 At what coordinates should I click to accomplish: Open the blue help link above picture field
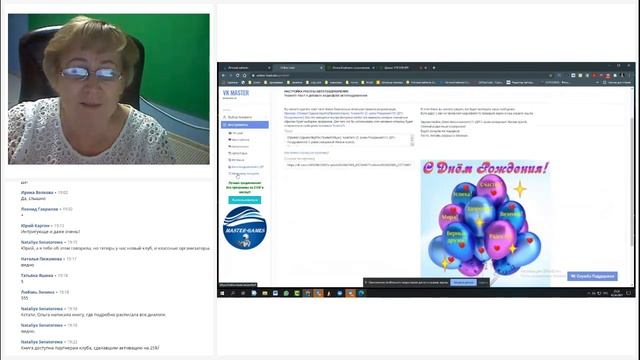[x=307, y=153]
